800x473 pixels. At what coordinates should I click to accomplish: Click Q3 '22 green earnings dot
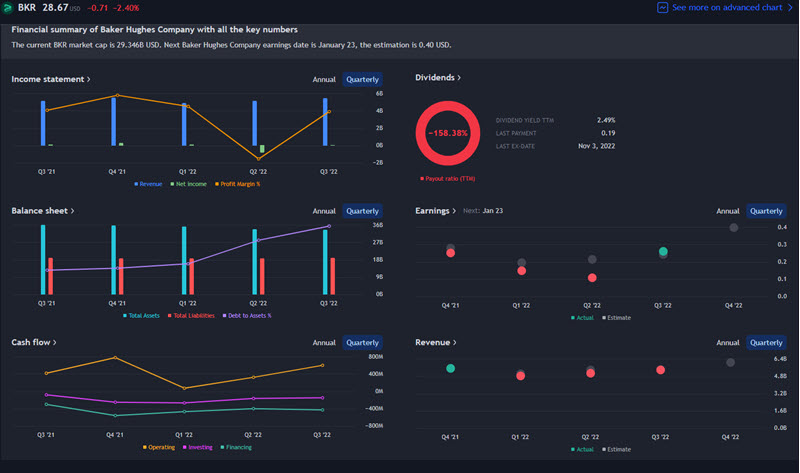pyautogui.click(x=663, y=251)
